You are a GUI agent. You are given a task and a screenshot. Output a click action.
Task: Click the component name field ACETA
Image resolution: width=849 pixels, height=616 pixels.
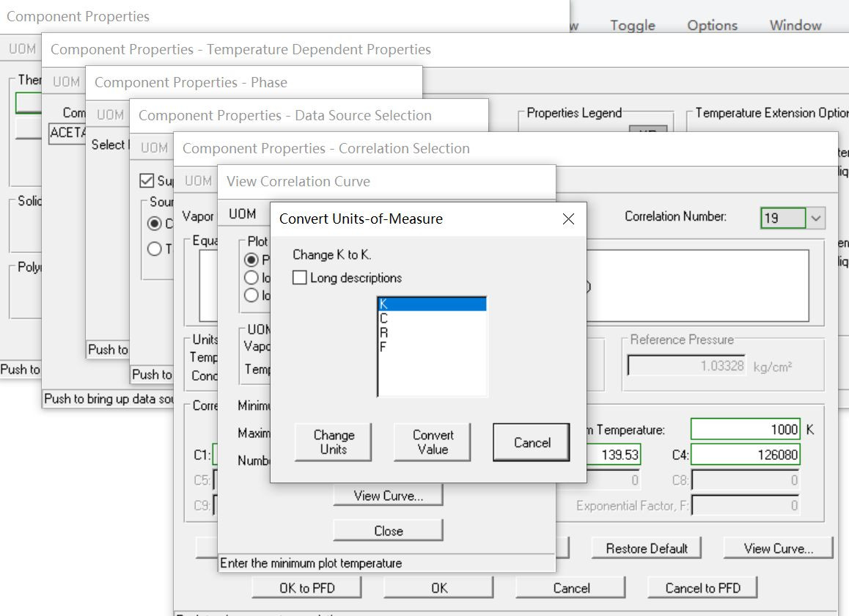67,133
